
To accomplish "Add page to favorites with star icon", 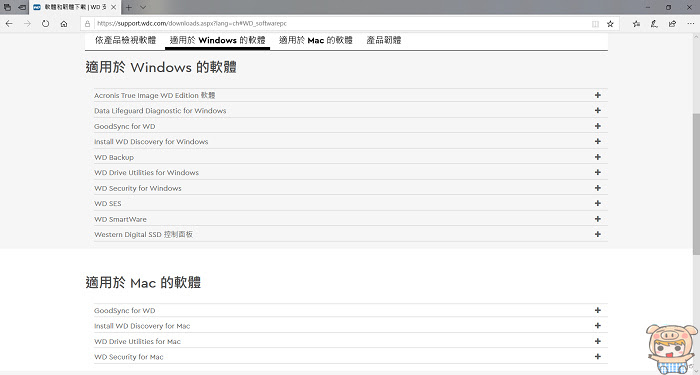I will point(610,24).
